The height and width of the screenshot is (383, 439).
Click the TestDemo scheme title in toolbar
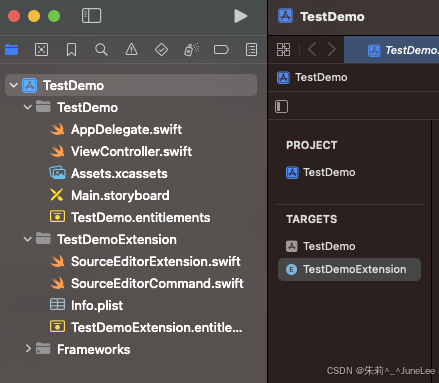(332, 17)
